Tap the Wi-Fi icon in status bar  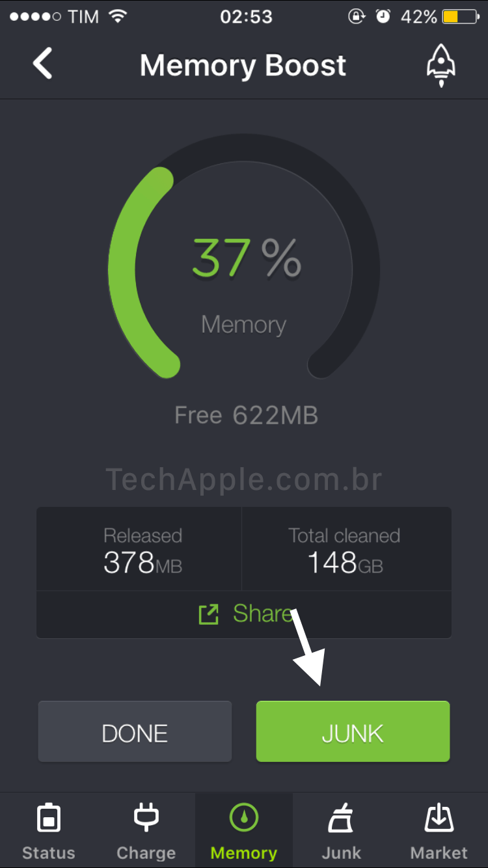tap(118, 17)
